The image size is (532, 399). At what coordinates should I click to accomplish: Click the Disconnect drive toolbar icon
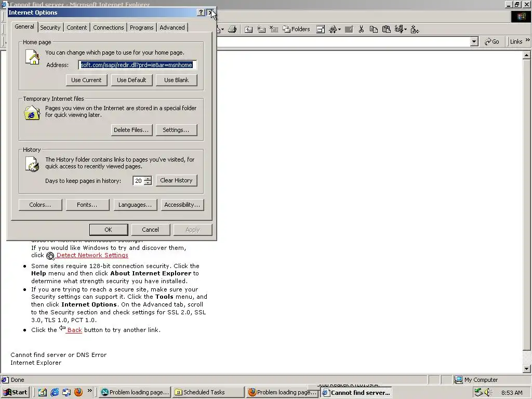click(x=274, y=30)
